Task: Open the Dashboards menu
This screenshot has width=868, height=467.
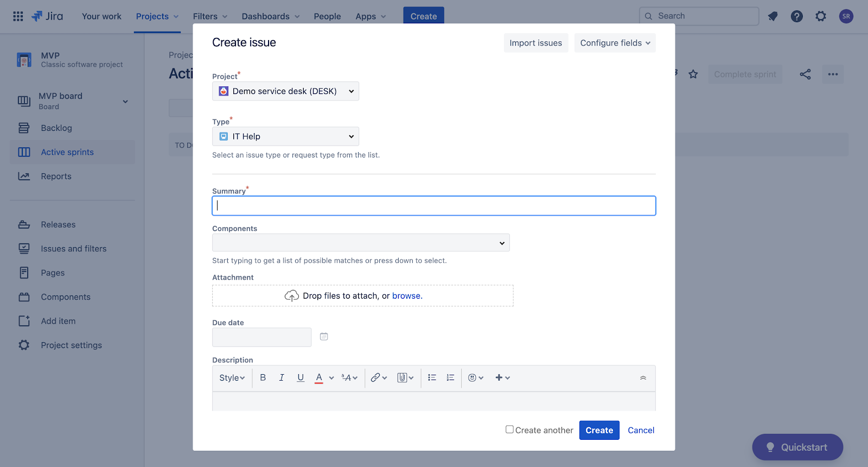Action: 271,16
